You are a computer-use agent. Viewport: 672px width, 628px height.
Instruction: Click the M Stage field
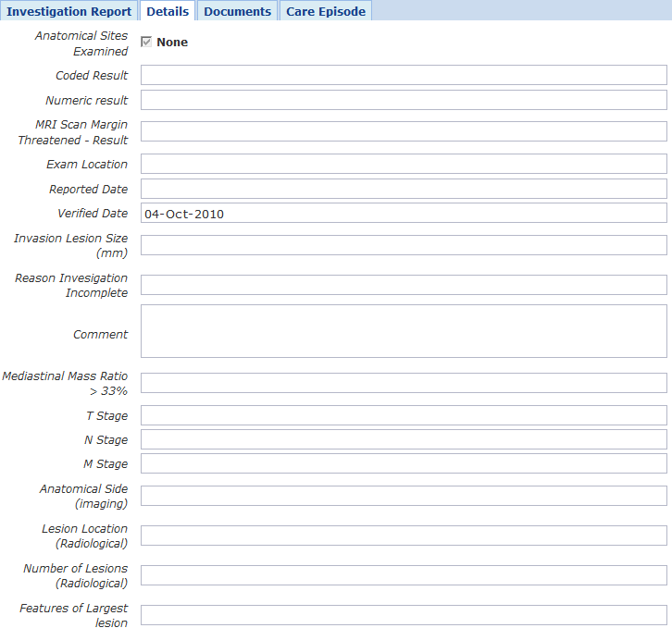tap(404, 463)
